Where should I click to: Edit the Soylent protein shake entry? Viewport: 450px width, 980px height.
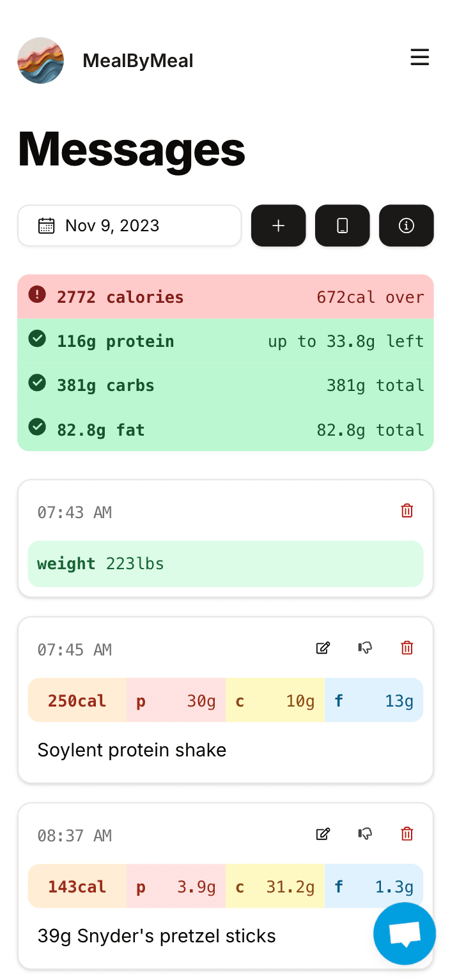[x=323, y=648]
